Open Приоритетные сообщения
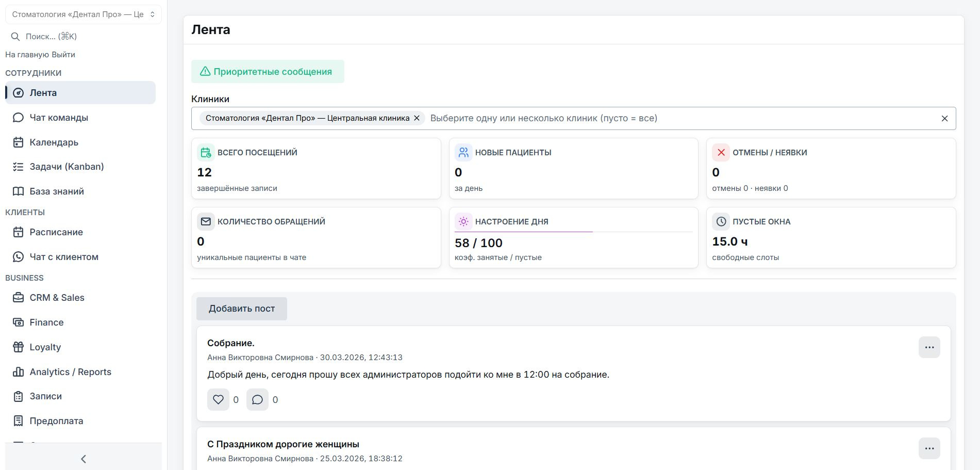980x470 pixels. [x=268, y=72]
